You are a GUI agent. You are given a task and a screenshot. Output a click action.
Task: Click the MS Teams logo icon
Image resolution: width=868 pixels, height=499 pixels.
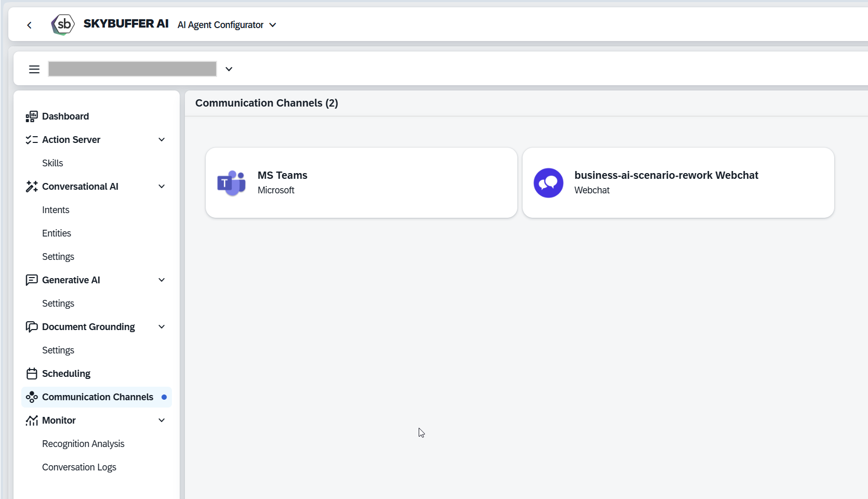pos(231,183)
